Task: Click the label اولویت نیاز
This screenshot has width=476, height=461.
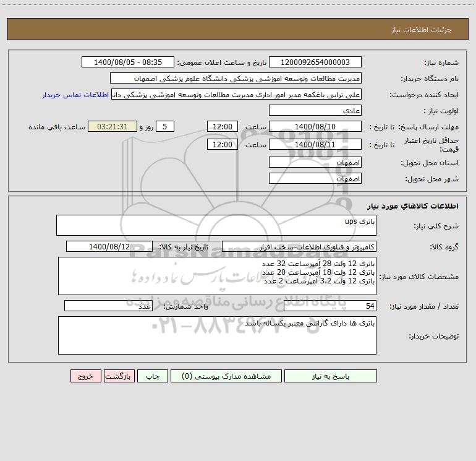Action: pos(441,111)
